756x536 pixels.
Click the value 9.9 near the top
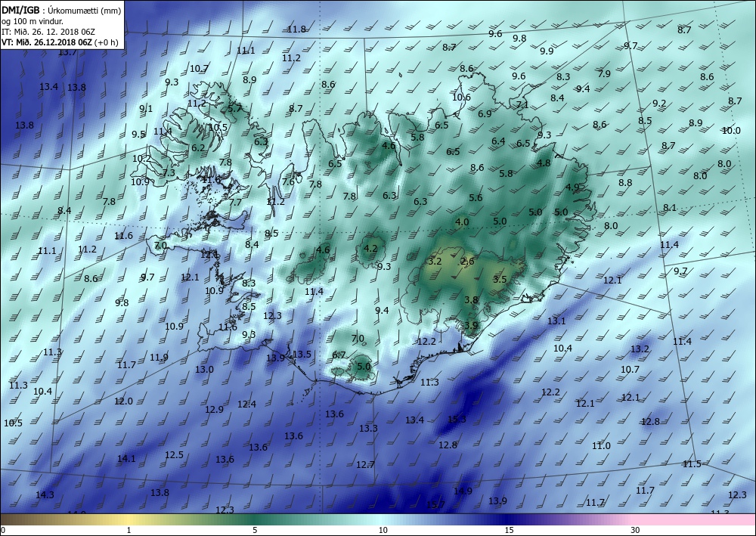pos(547,51)
